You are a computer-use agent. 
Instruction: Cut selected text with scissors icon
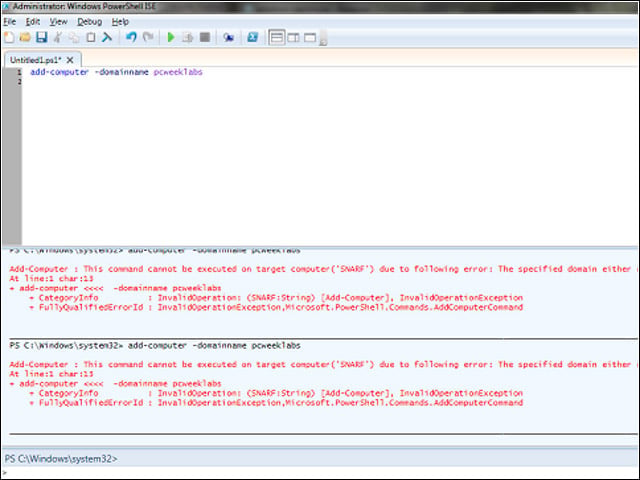point(58,38)
